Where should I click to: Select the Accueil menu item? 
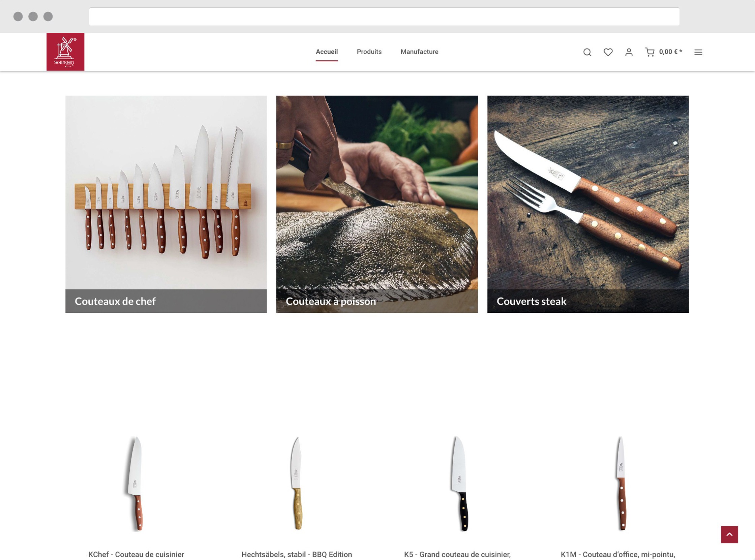tap(327, 52)
